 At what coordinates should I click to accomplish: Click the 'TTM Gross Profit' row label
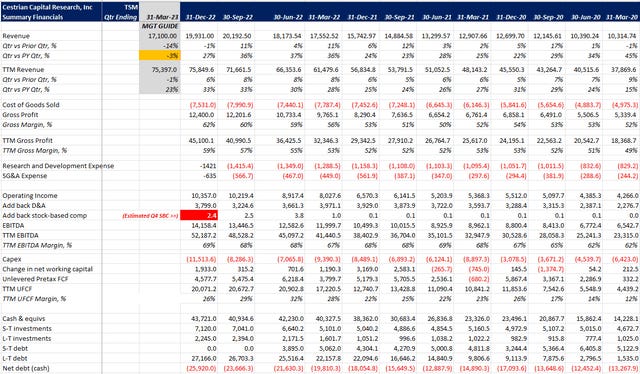click(x=27, y=140)
